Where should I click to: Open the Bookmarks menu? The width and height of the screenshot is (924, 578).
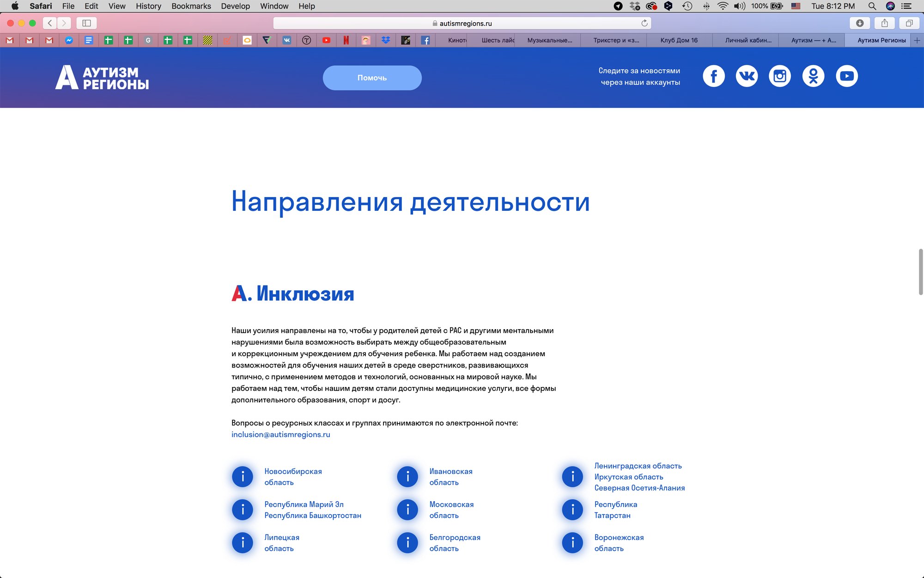[191, 6]
